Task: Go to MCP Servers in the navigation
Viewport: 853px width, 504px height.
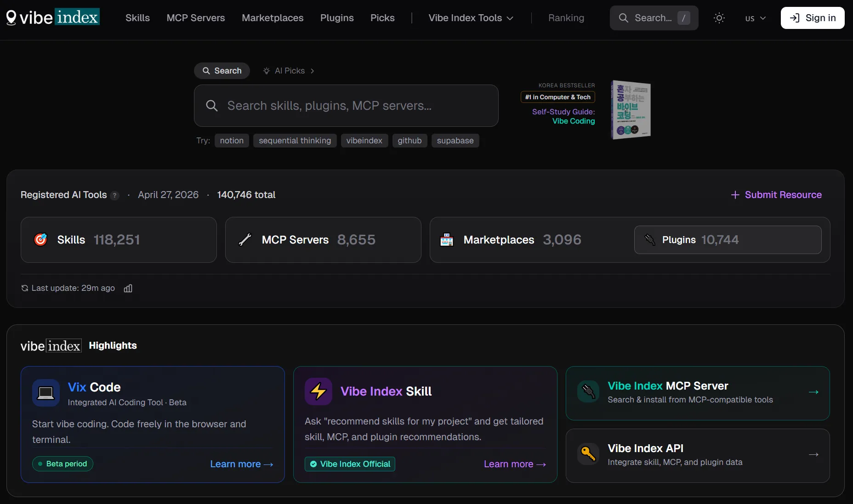Action: point(196,18)
